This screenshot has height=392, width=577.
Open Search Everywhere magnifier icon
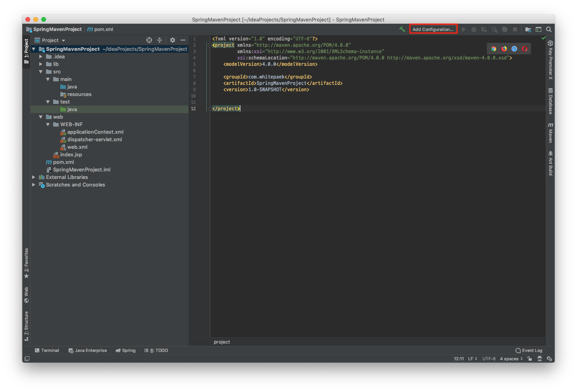[549, 29]
